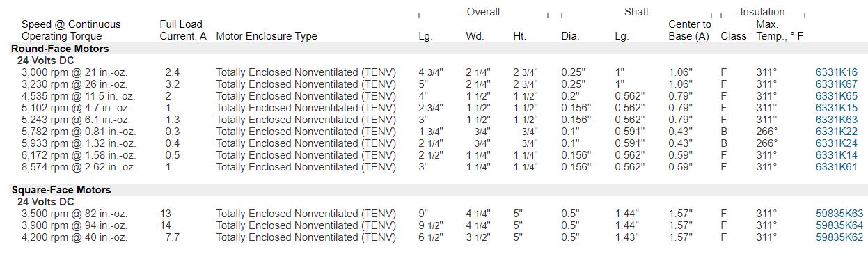Open part number 6331K16 link
The height and width of the screenshot is (254, 868).
coord(836,72)
